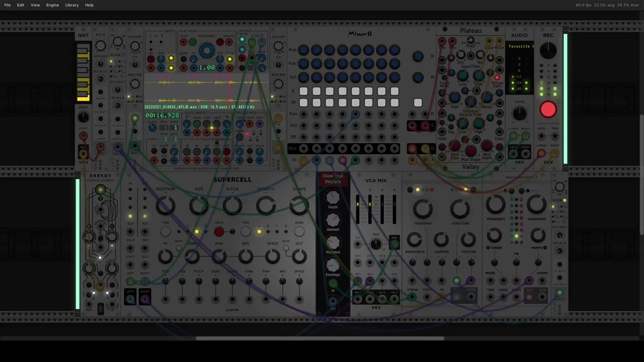Click the Simpliciter zoom knob
This screenshot has width=644, height=362.
(x=152, y=128)
